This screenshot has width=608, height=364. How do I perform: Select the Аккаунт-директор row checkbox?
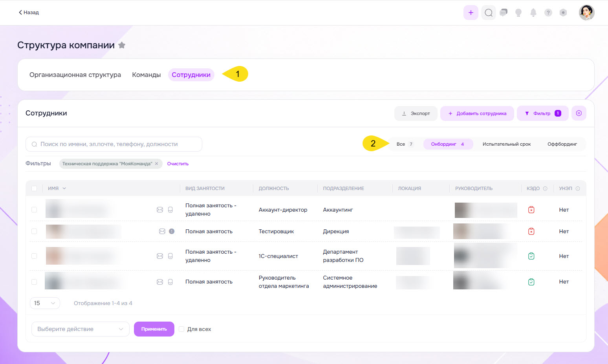(x=34, y=210)
